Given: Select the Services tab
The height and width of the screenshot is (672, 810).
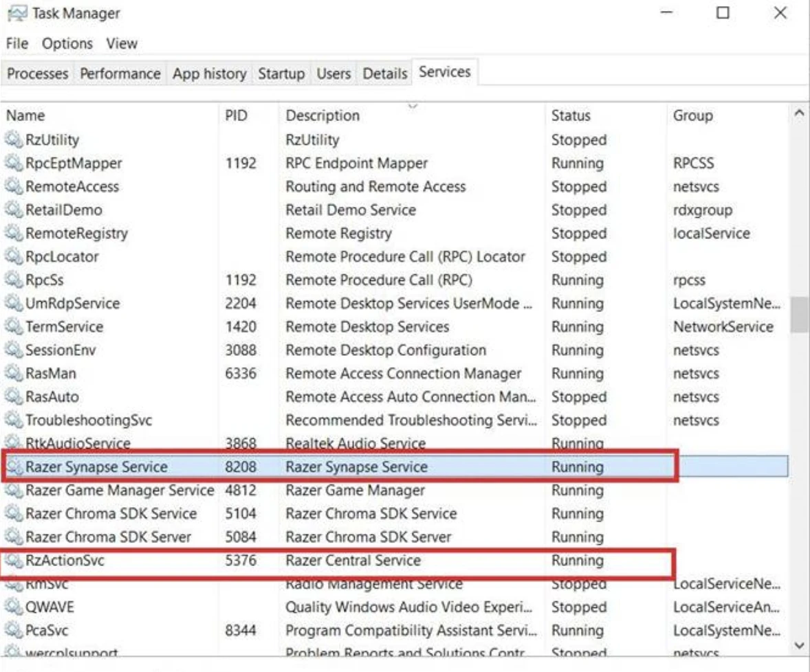Looking at the screenshot, I should [x=444, y=71].
